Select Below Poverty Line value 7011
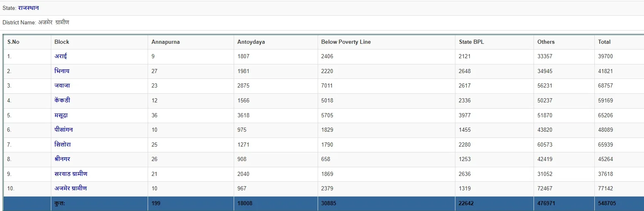This screenshot has width=644, height=211. [x=327, y=86]
